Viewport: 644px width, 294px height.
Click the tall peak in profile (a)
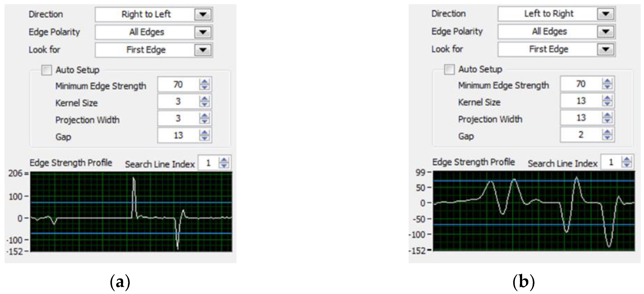(x=134, y=181)
